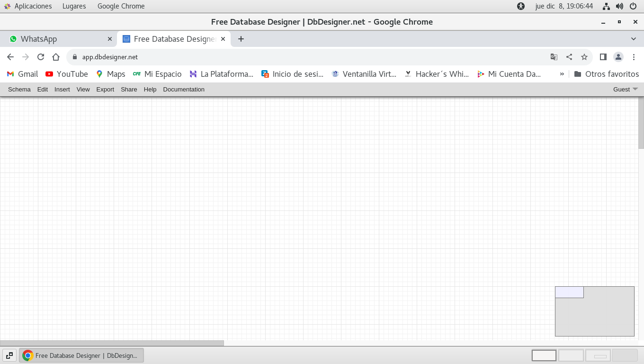Image resolution: width=644 pixels, height=364 pixels.
Task: Show hidden bookmarks with the overflow chevron
Action: 562,74
